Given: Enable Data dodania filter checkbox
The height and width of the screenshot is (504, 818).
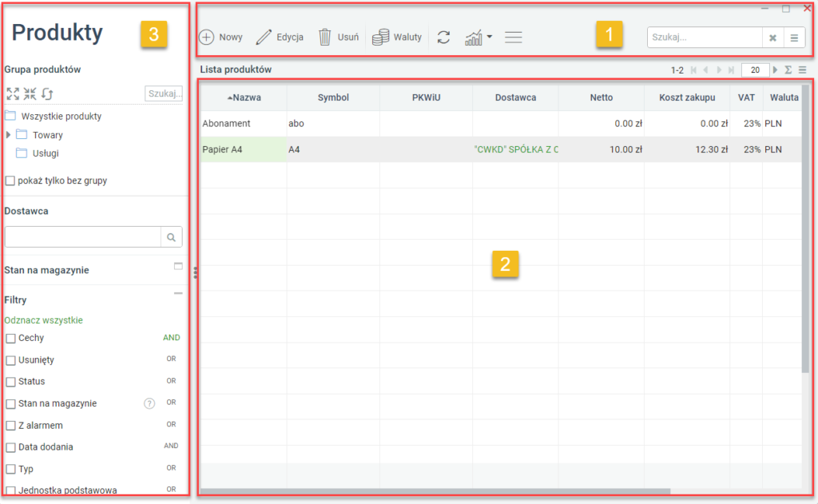Looking at the screenshot, I should 10,447.
